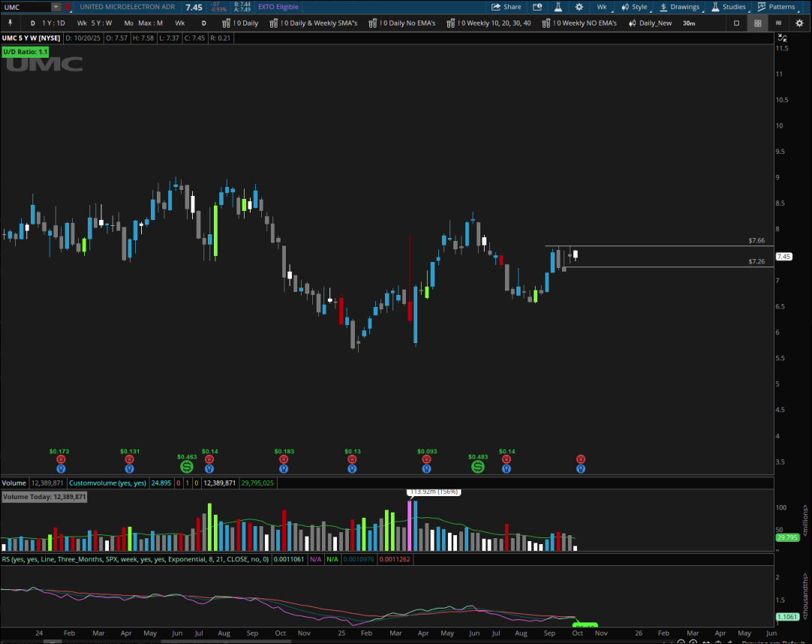The height and width of the screenshot is (644, 812).
Task: Click the upcoming October earnings phone icon
Action: click(x=581, y=459)
